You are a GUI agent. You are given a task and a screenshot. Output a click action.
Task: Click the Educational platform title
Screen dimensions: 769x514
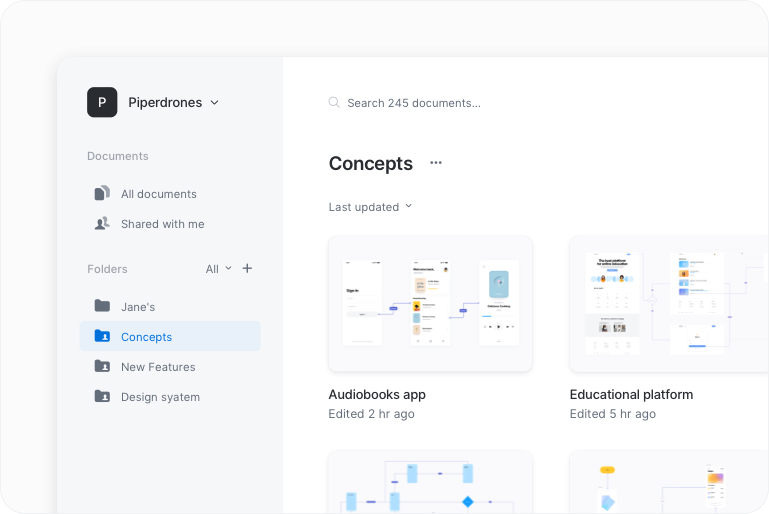coord(631,394)
